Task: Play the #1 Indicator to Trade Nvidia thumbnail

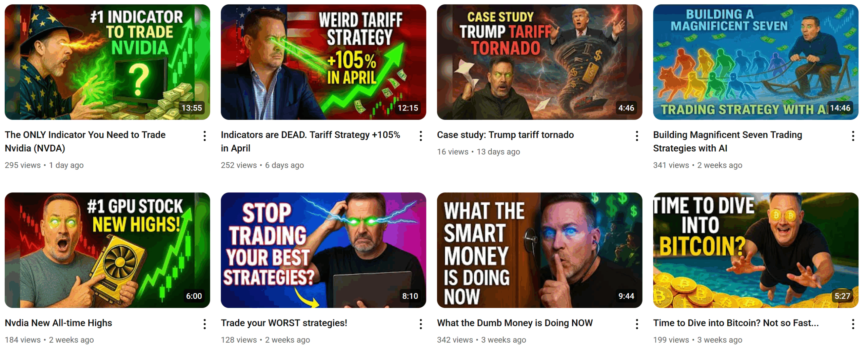Action: (x=107, y=62)
